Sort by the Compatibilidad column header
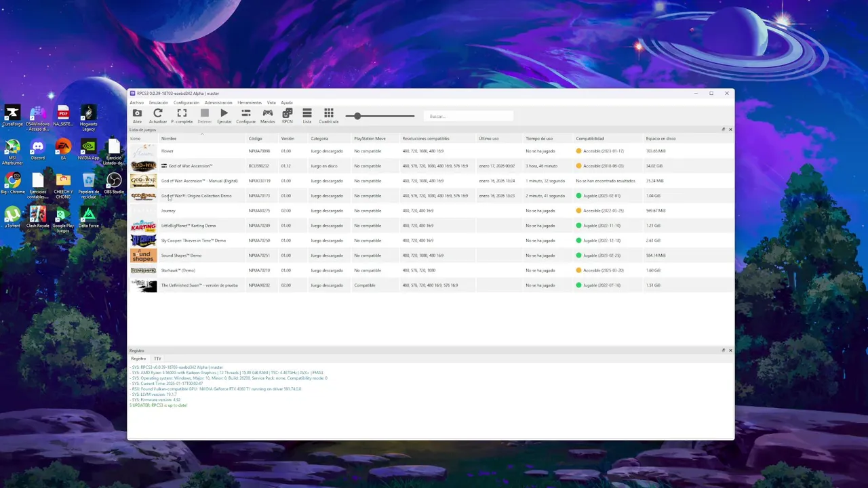 (x=608, y=138)
